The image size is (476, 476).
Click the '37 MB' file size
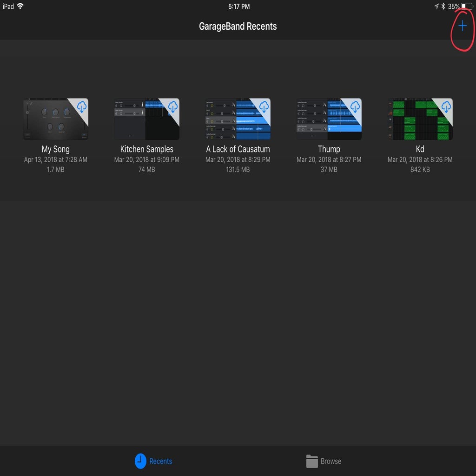point(329,170)
